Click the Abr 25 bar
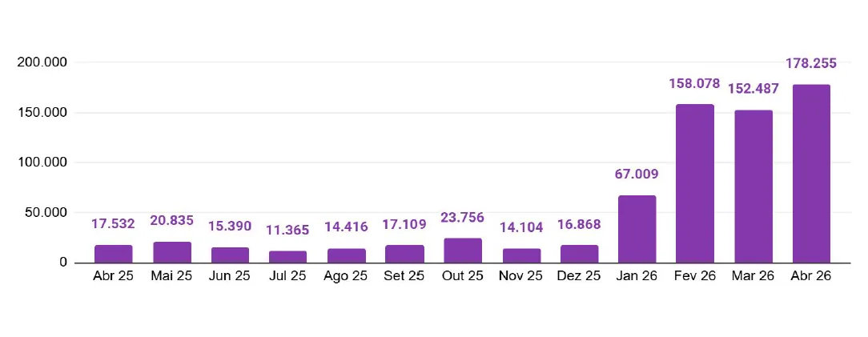This screenshot has height=337, width=868. click(114, 254)
